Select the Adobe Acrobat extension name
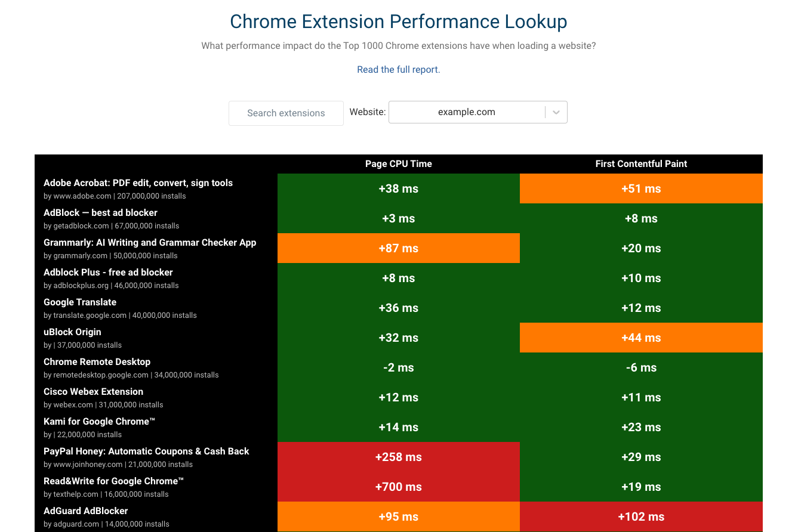This screenshot has height=532, width=795. [x=138, y=183]
